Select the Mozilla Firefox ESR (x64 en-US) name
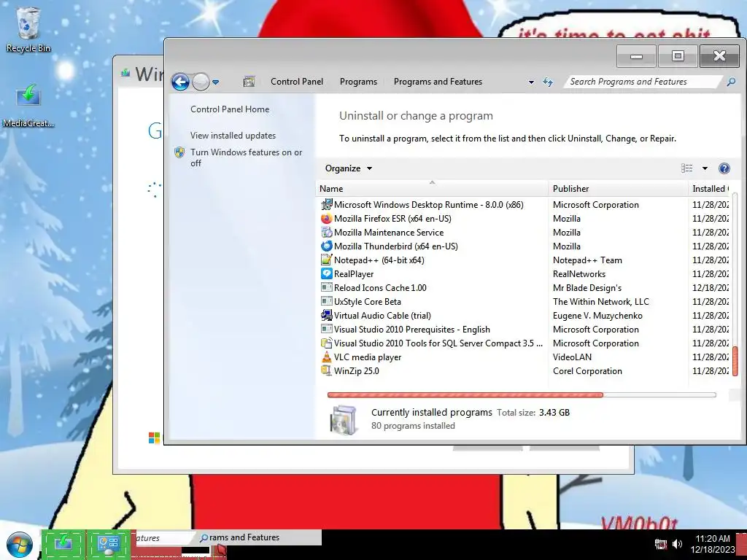This screenshot has height=560, width=747. pos(392,219)
